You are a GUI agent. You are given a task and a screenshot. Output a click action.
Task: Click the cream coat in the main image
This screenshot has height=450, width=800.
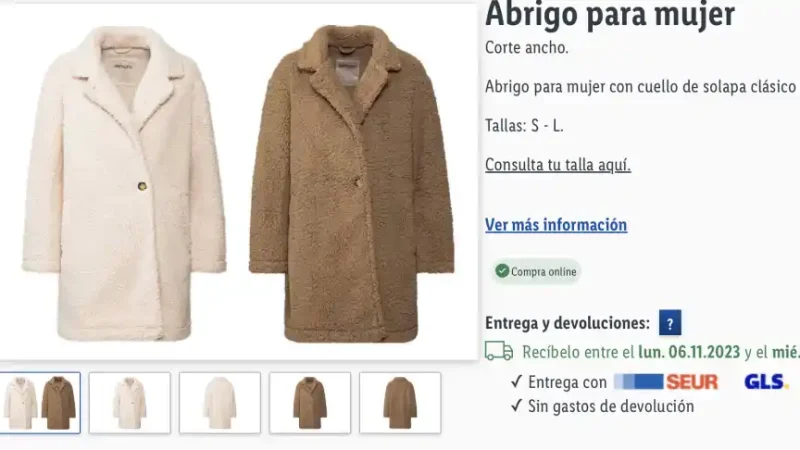coord(124,184)
